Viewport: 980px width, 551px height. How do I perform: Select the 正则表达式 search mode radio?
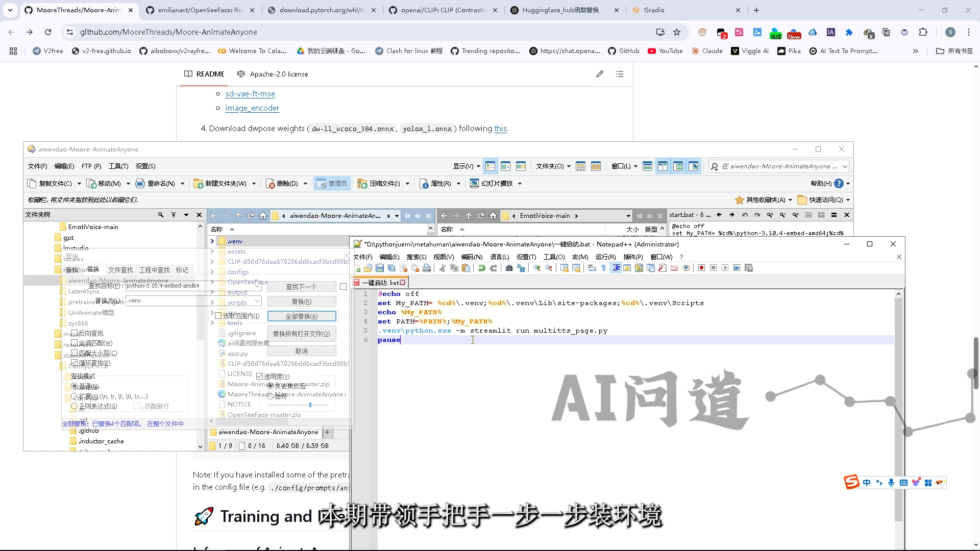click(75, 406)
